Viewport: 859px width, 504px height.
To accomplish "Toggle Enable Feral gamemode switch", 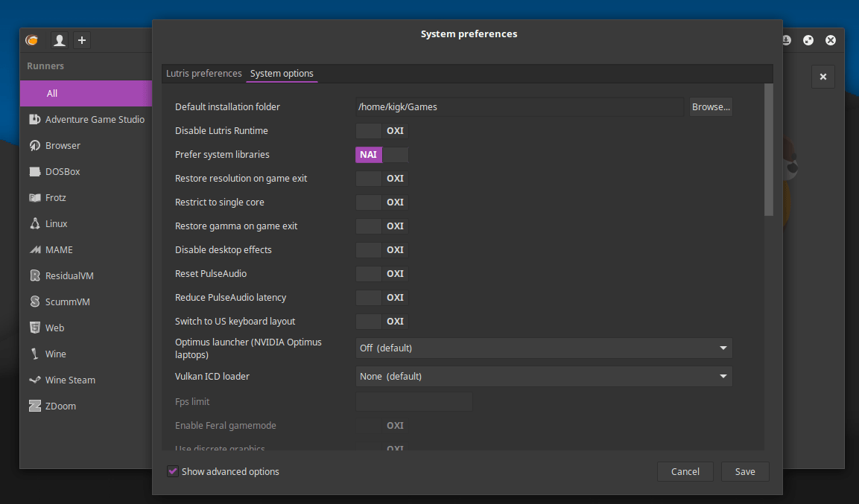I will click(x=382, y=425).
